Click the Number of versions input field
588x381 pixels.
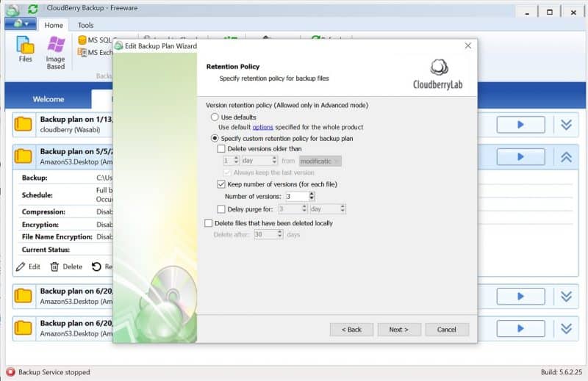pos(297,196)
